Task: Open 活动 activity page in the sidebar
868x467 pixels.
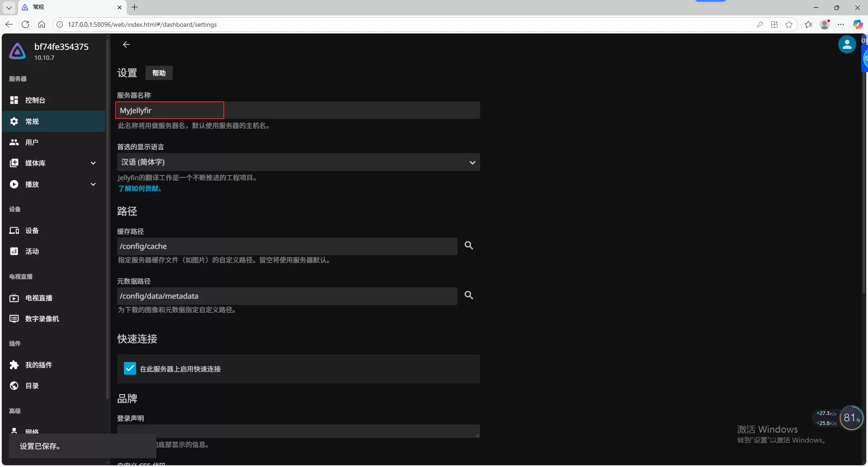Action: (32, 251)
